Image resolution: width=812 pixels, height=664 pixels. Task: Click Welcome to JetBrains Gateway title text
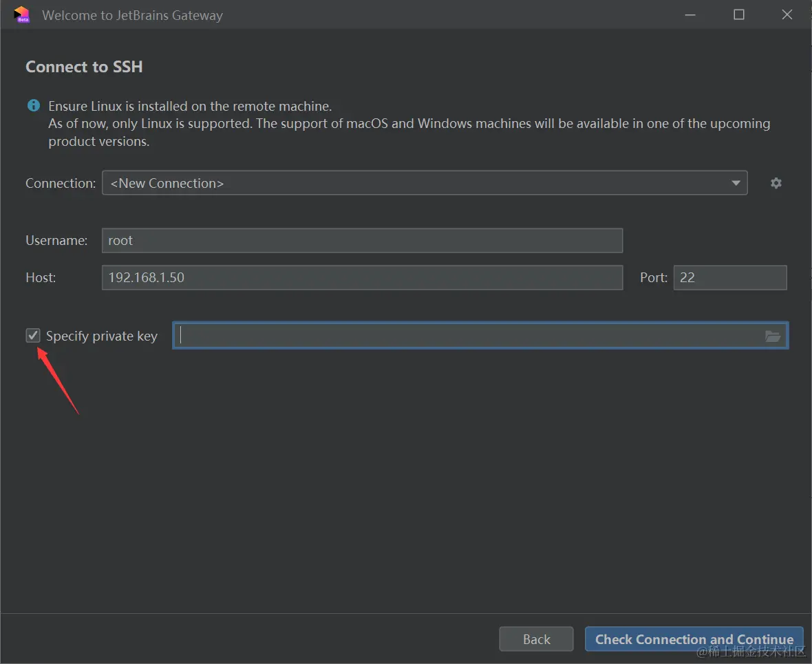(x=133, y=16)
